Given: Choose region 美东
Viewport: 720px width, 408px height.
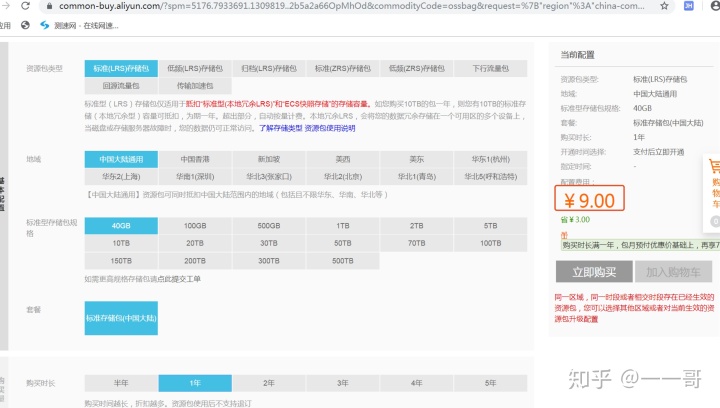Looking at the screenshot, I should pyautogui.click(x=416, y=159).
